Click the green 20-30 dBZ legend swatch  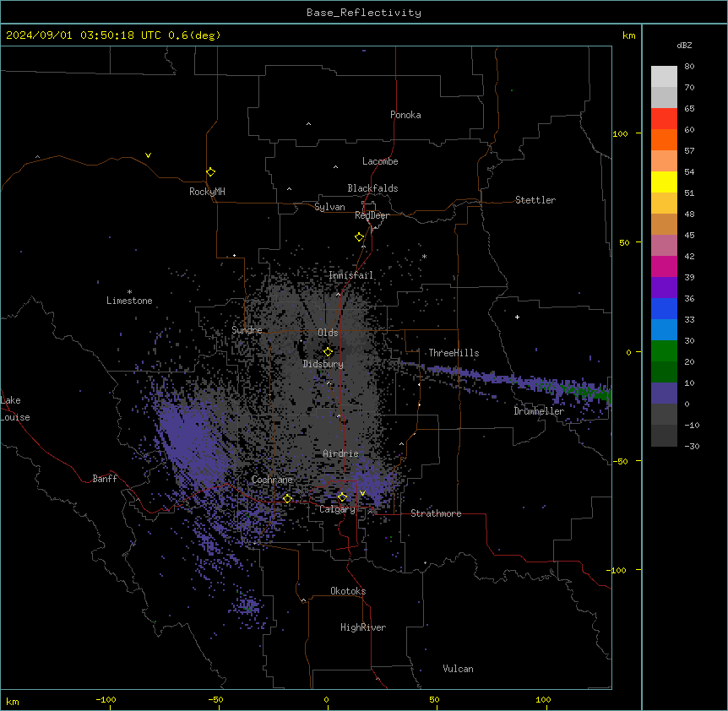pyautogui.click(x=664, y=351)
